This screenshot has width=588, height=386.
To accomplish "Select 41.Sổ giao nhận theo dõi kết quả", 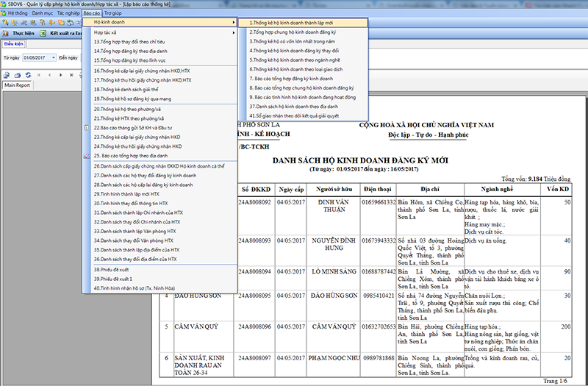I will click(303, 116).
